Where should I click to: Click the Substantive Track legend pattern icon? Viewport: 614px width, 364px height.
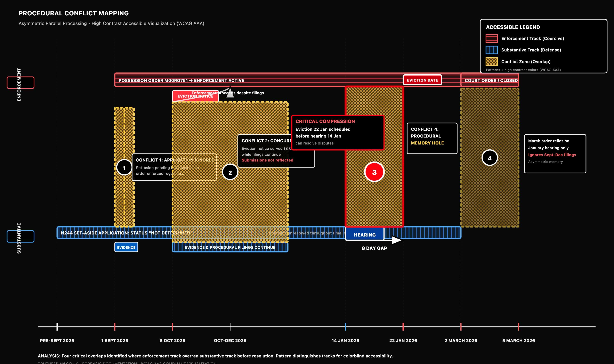pos(492,50)
